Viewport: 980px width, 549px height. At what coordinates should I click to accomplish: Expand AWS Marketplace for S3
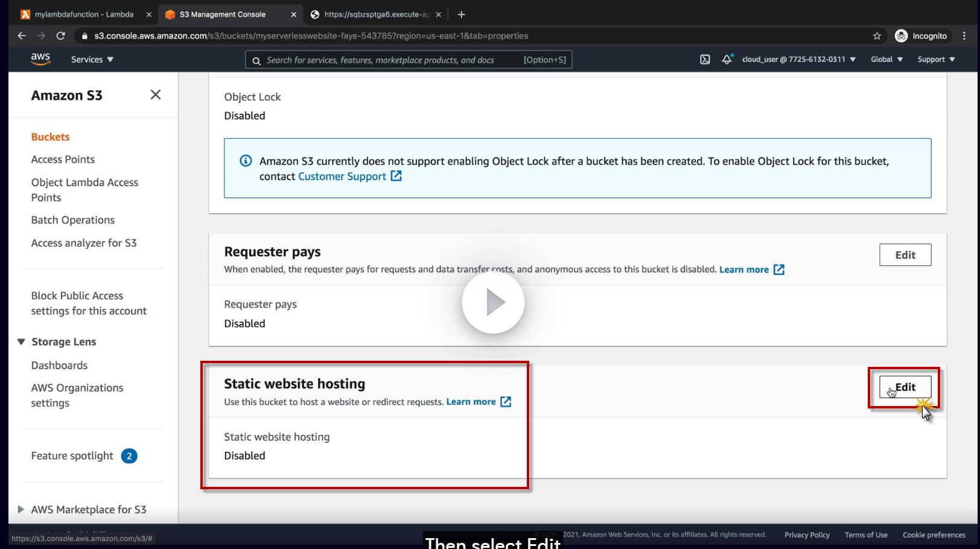[x=21, y=510]
